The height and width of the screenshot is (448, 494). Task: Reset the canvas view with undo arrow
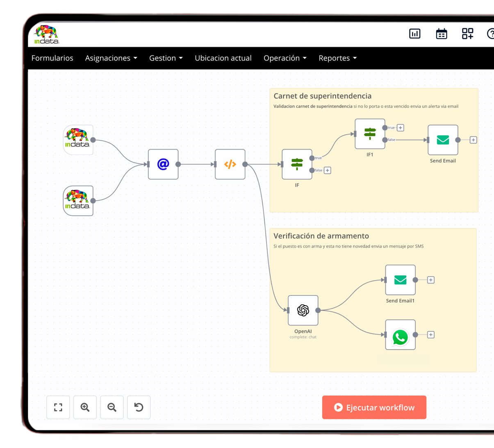coord(139,407)
